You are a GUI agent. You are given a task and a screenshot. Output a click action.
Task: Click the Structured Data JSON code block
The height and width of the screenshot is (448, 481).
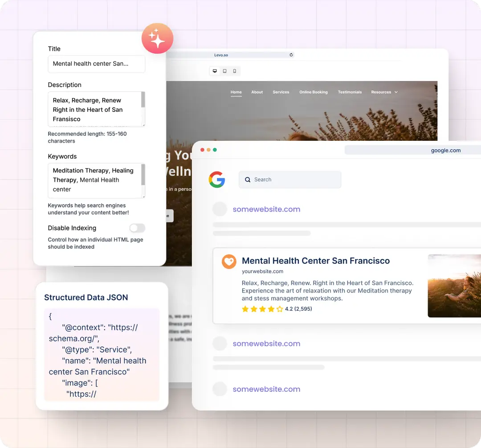(102, 355)
